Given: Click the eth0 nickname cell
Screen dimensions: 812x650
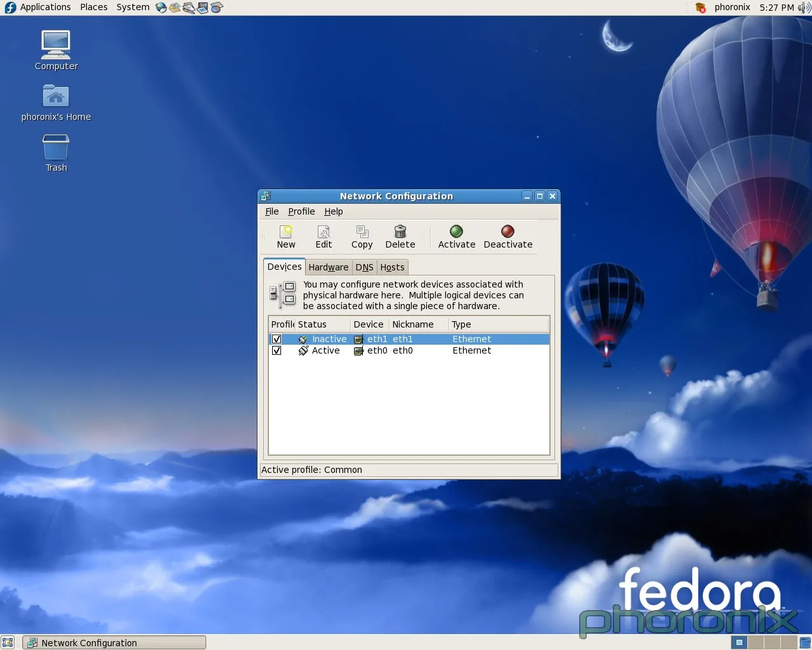Looking at the screenshot, I should point(402,350).
